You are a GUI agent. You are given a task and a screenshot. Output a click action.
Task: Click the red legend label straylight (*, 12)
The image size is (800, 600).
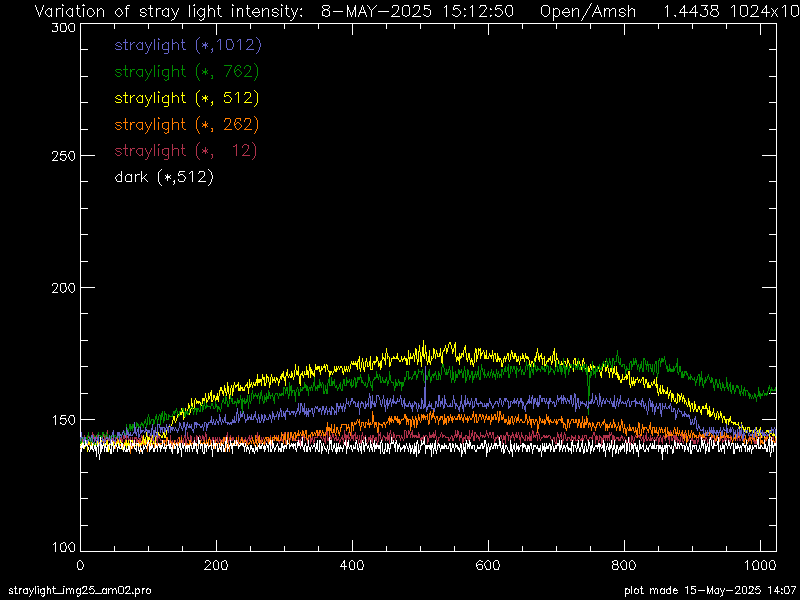click(x=186, y=151)
